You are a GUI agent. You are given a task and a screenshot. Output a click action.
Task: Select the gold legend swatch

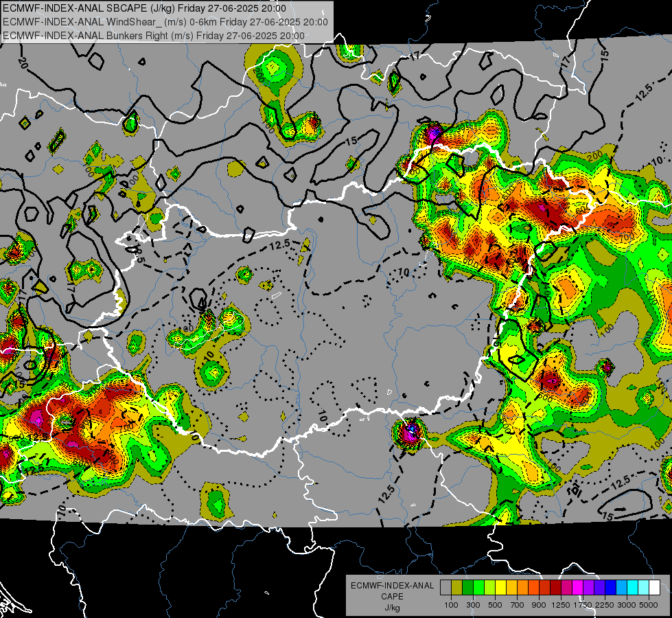(x=511, y=587)
